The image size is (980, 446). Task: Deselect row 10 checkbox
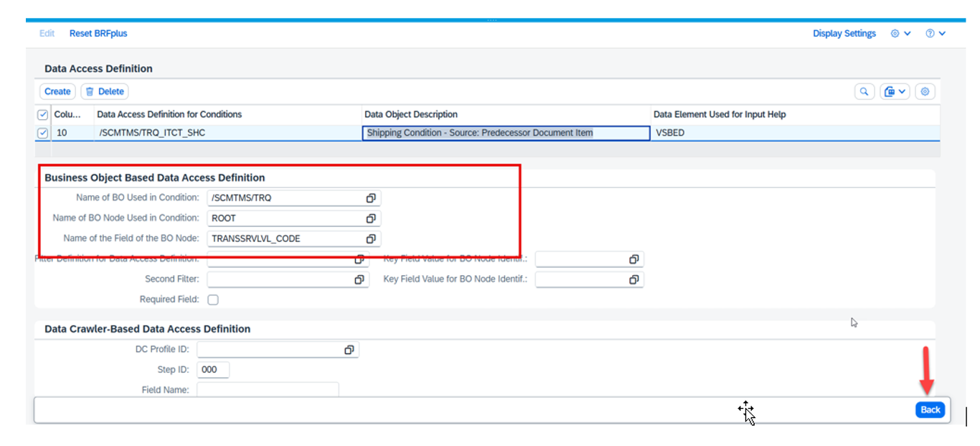[x=42, y=133]
